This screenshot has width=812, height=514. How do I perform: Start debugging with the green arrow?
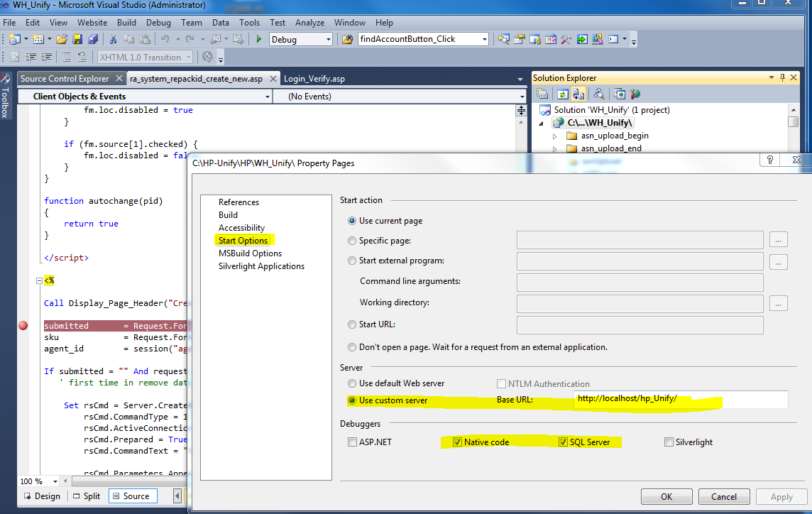(258, 39)
